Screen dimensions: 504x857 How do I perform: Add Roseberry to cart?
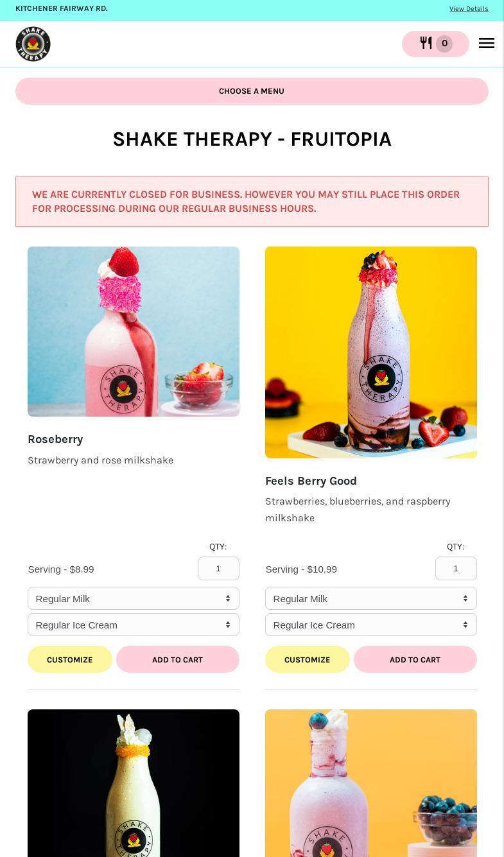pyautogui.click(x=178, y=659)
